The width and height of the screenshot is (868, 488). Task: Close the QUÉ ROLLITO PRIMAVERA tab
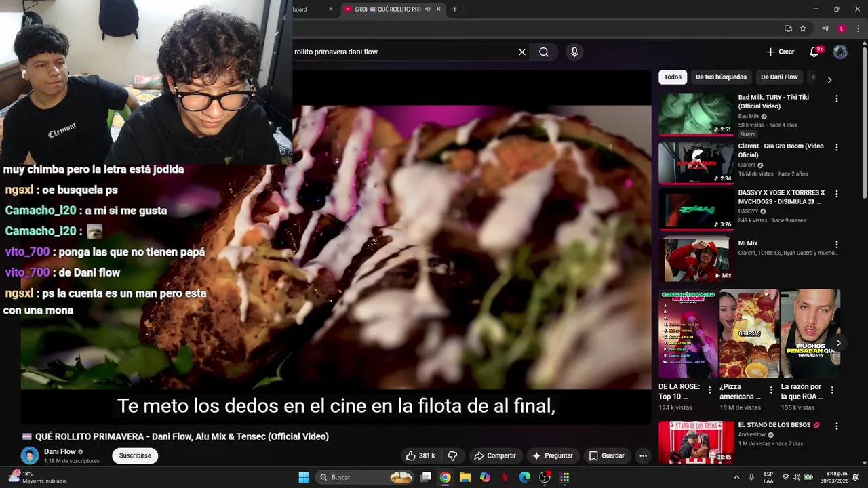pos(439,9)
